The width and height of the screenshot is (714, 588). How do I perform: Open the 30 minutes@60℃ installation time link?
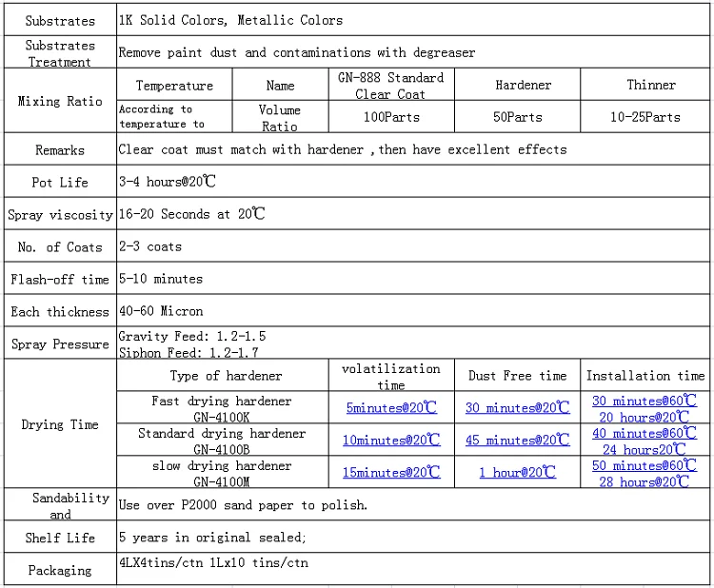click(645, 402)
